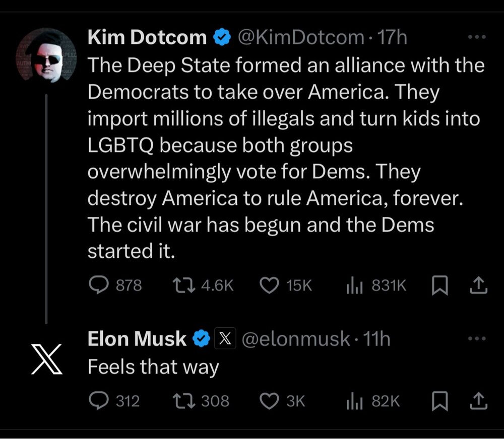Visit the @KimDotcom handle link

click(x=300, y=37)
